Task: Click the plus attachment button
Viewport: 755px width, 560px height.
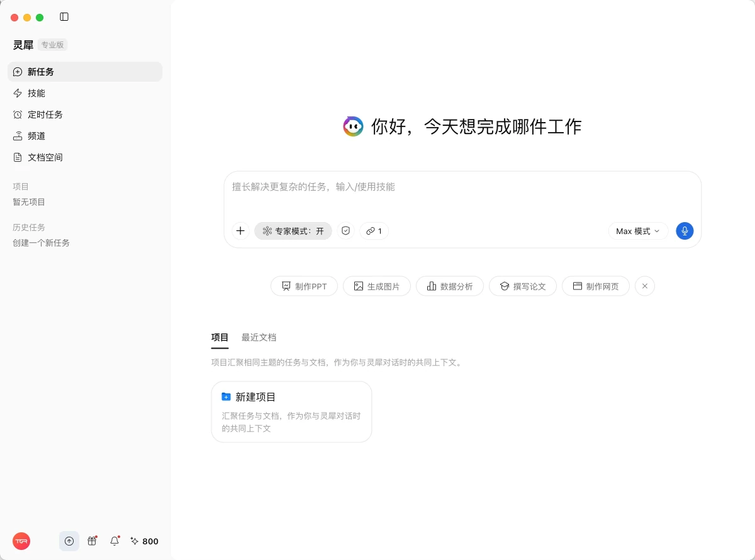Action: [x=240, y=231]
